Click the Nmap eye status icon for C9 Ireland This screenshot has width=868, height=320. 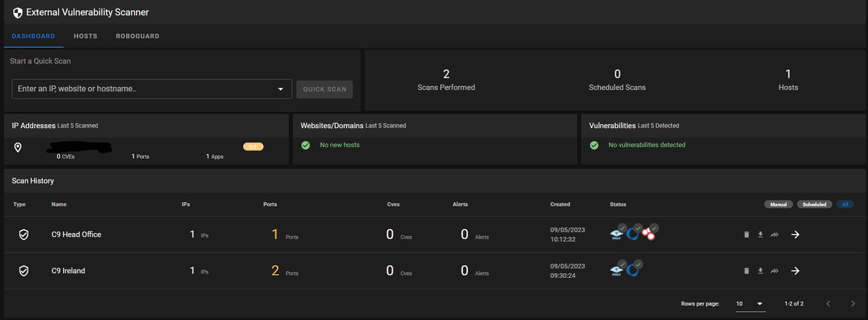[x=616, y=269]
